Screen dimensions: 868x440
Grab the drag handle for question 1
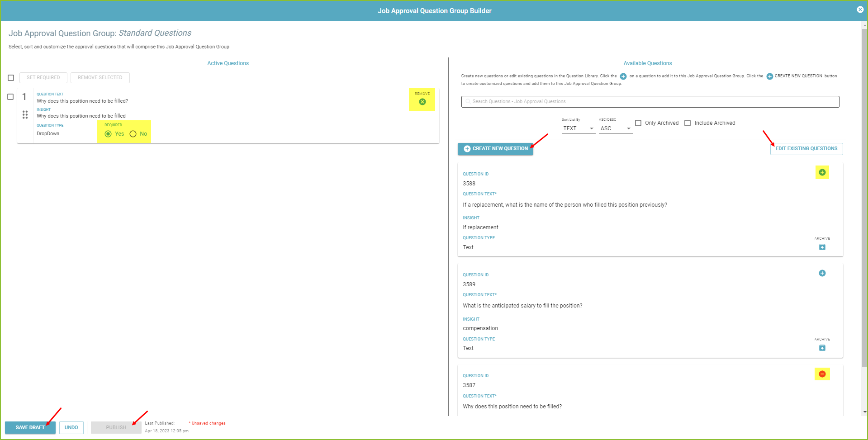[x=25, y=115]
